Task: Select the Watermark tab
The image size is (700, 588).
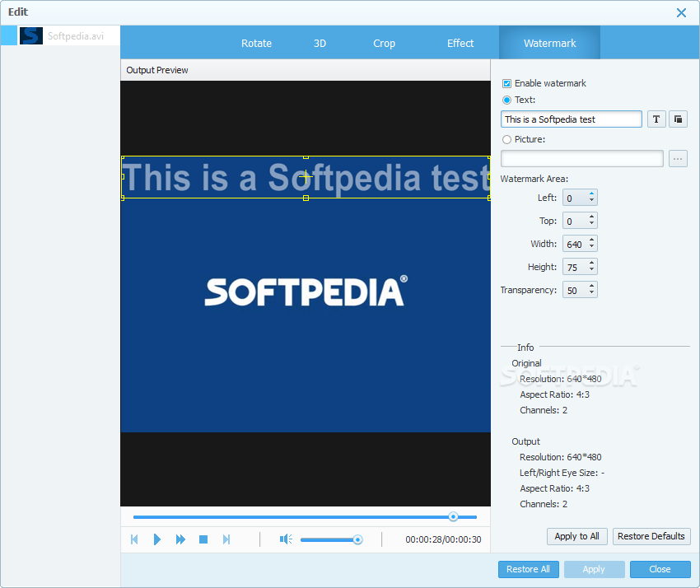Action: 549,43
